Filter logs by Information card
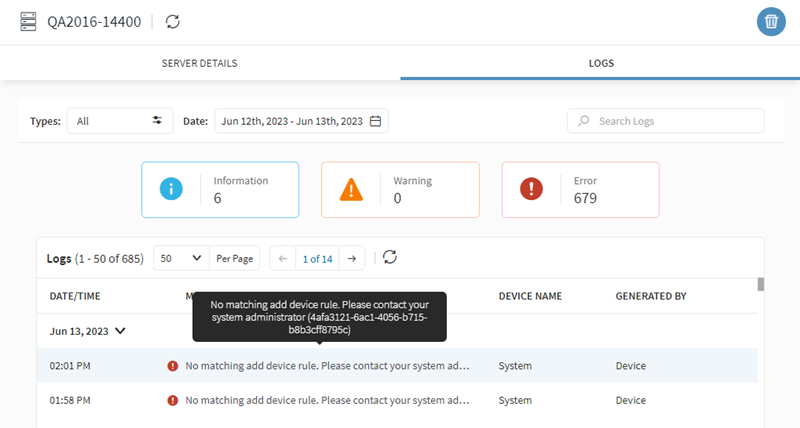The width and height of the screenshot is (800, 428). coord(220,190)
